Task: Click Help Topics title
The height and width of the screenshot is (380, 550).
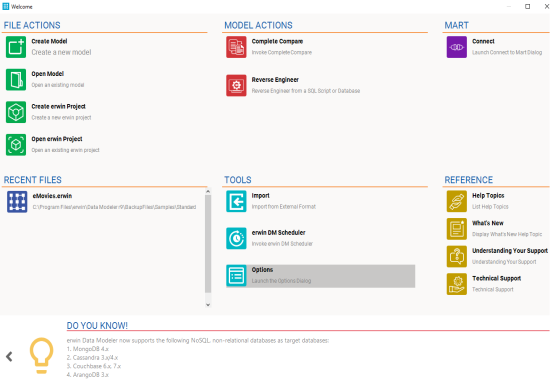Action: tap(488, 196)
